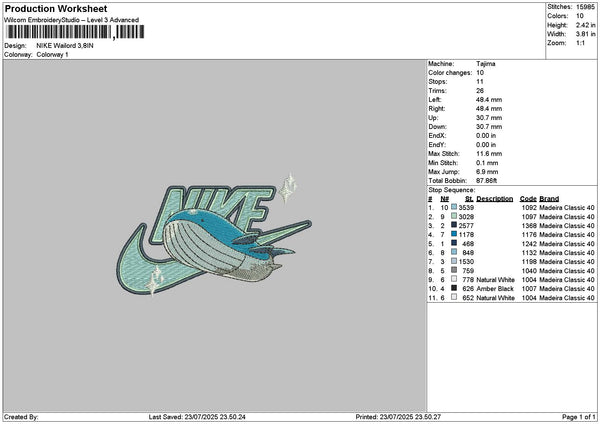Select the Stitches value '15985'
This screenshot has height=424, width=600.
pyautogui.click(x=585, y=7)
